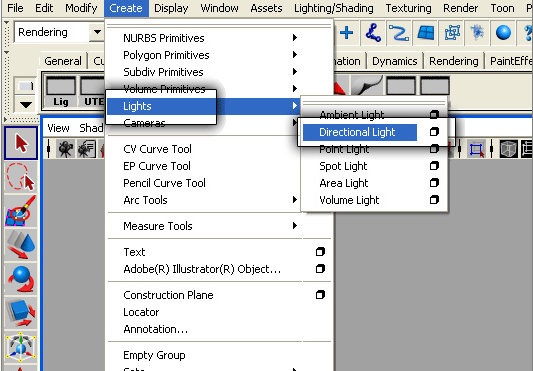533x371 pixels.
Task: Expand the NURBS Primitives submenu
Action: pos(295,37)
